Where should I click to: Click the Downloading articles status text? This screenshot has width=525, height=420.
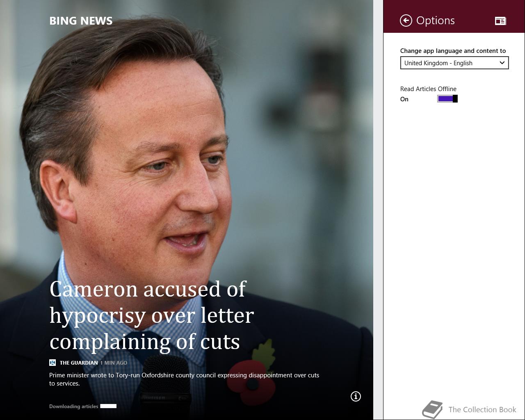tap(74, 406)
